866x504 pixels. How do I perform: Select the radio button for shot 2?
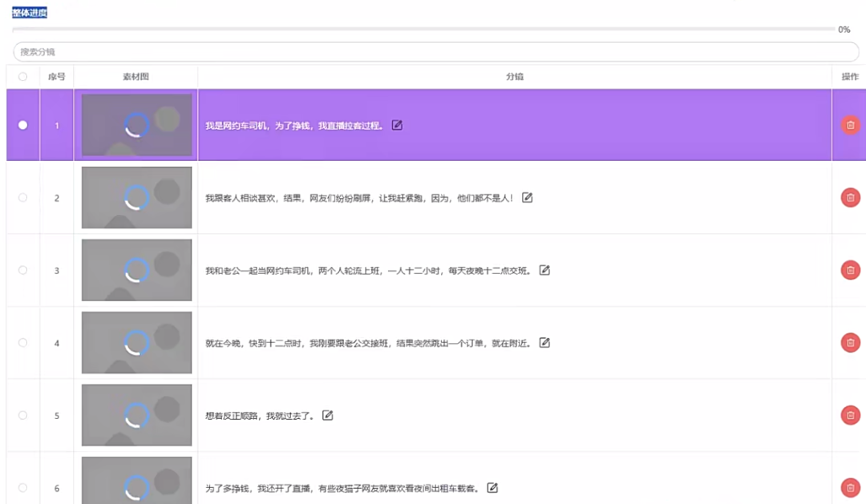[23, 197]
